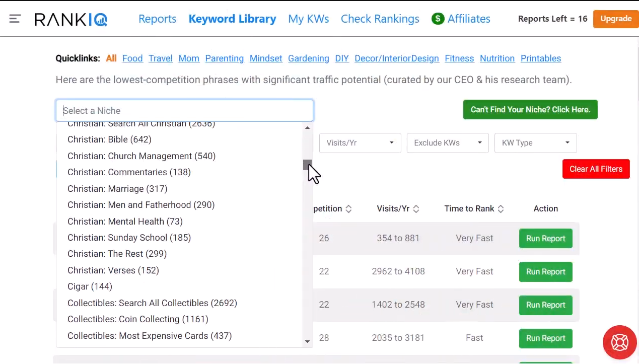
Task: Click the dollar icon beside Affiliates
Action: coord(438,19)
